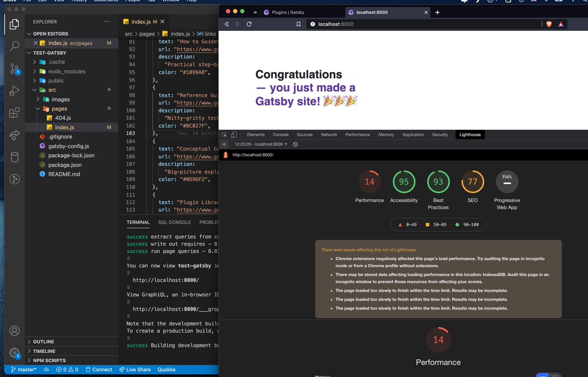
Task: Click the Accessibility score gauge 95
Action: pos(404,182)
